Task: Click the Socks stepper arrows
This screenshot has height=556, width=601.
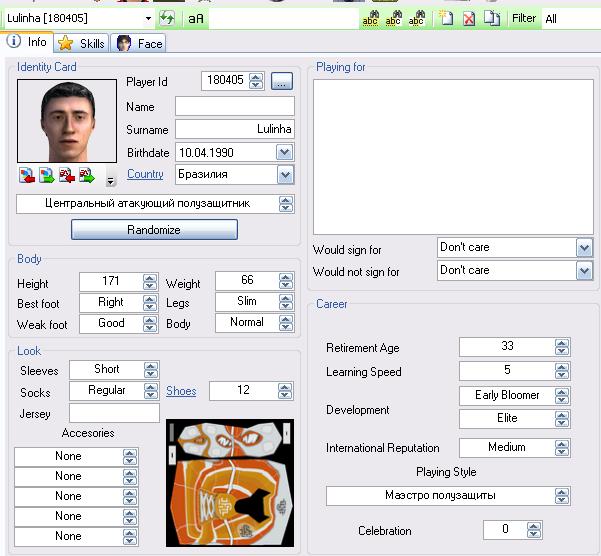Action: click(x=151, y=391)
